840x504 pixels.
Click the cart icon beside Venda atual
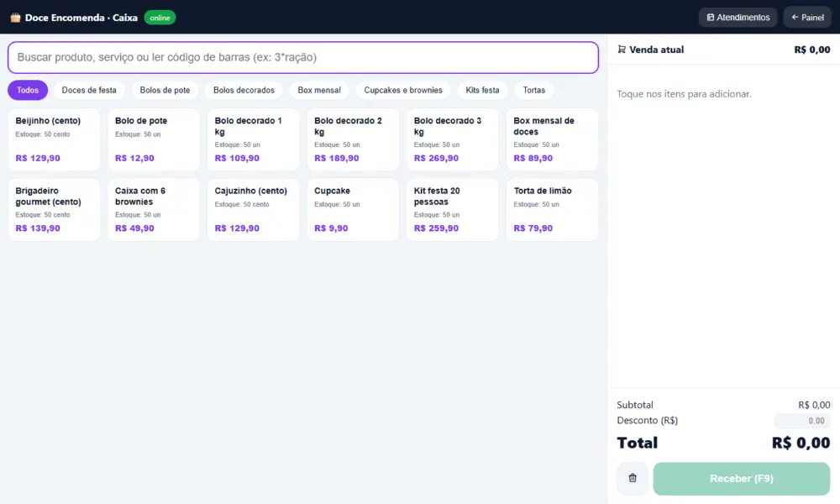coord(622,50)
